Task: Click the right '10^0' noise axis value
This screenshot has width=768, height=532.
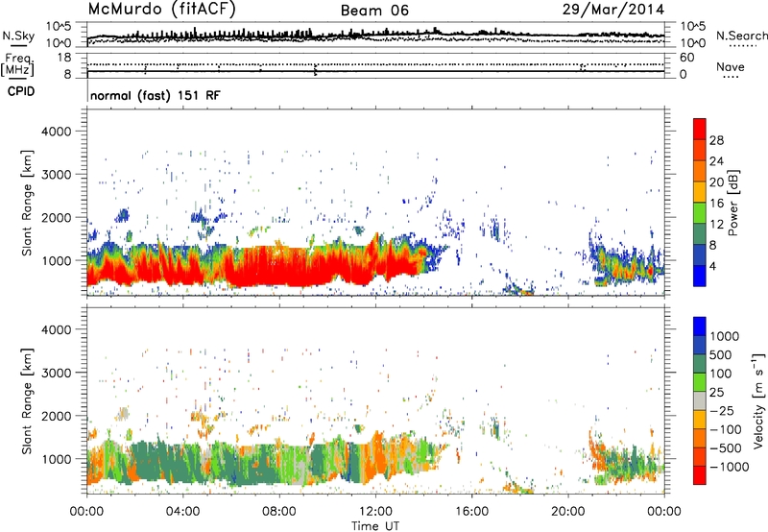Action: click(x=692, y=43)
